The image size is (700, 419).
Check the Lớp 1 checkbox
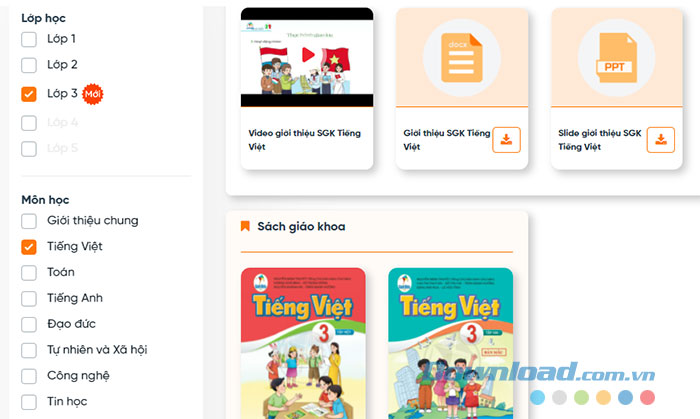point(29,39)
